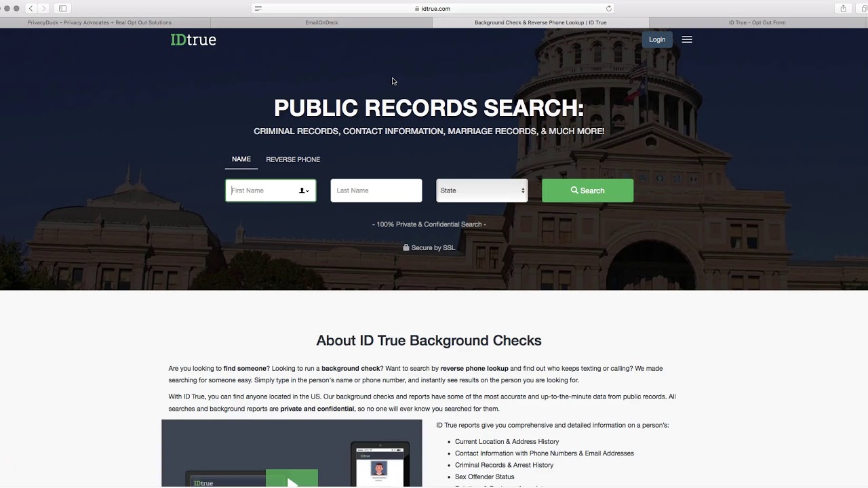868x488 pixels.
Task: Open the State dropdown
Action: 482,190
